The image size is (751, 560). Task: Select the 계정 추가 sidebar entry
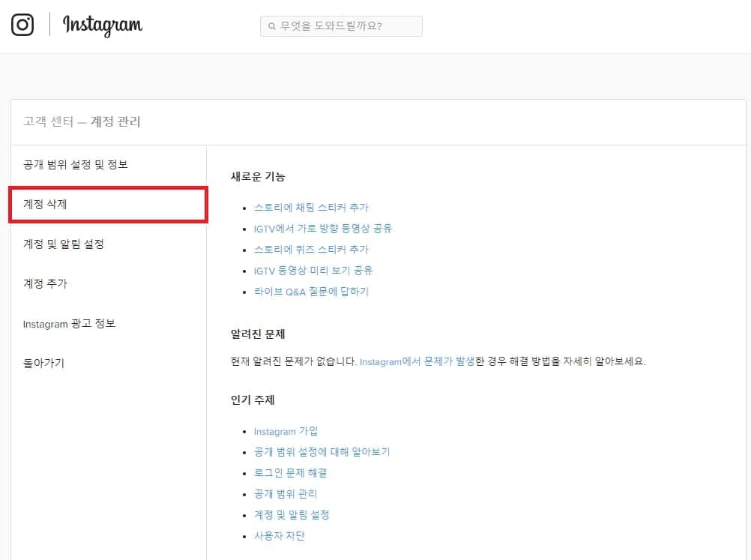pyautogui.click(x=45, y=283)
